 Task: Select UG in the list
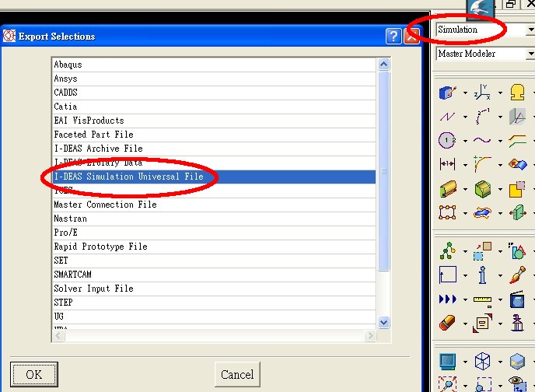pyautogui.click(x=214, y=317)
